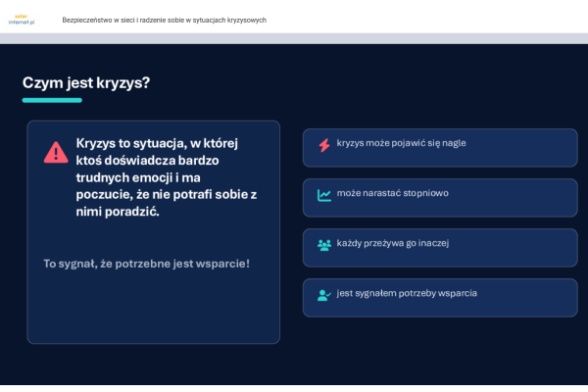The height and width of the screenshot is (392, 588).
Task: Click the 'Czym jest kryzys?' heading
Action: coord(86,82)
